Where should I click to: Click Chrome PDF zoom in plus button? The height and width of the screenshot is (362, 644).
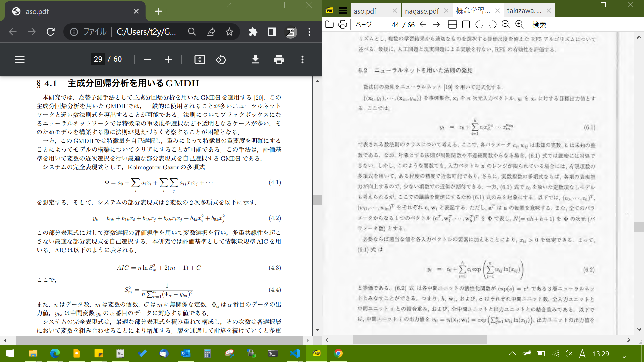[168, 60]
